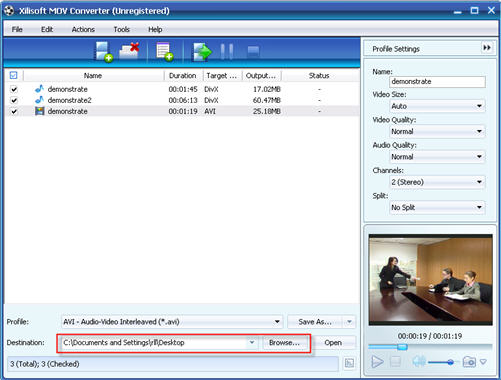The image size is (501, 380).
Task: Click the Stop toolbar icon
Action: pos(253,52)
